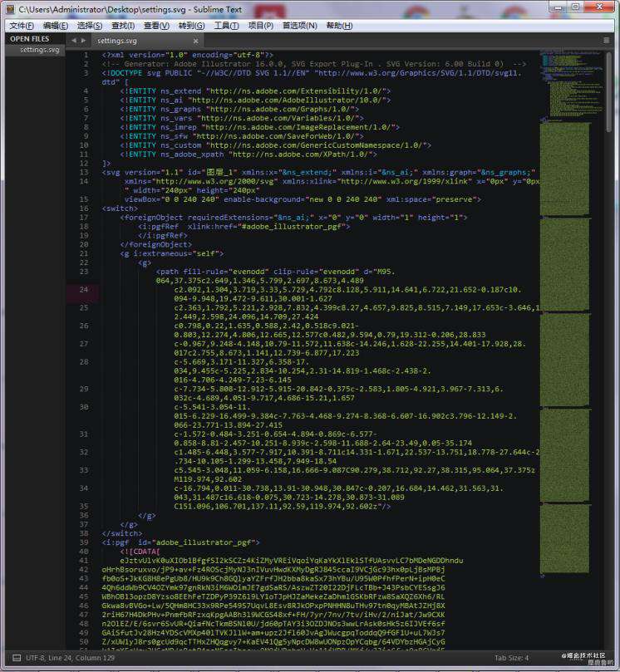The height and width of the screenshot is (672, 620).
Task: Click line number 1 in the gutter
Action: pyautogui.click(x=86, y=55)
